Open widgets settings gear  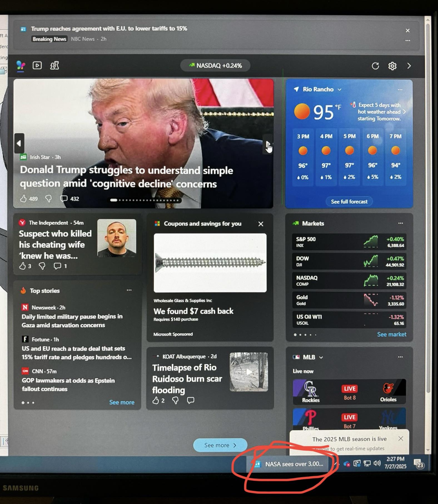(x=392, y=66)
